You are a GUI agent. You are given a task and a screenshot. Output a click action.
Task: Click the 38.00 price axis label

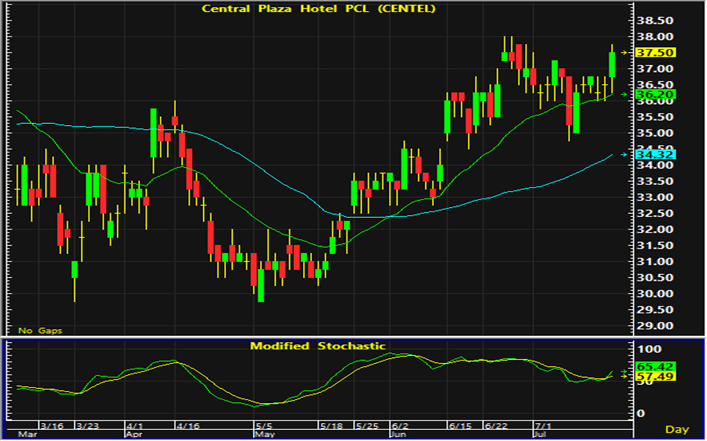click(654, 37)
